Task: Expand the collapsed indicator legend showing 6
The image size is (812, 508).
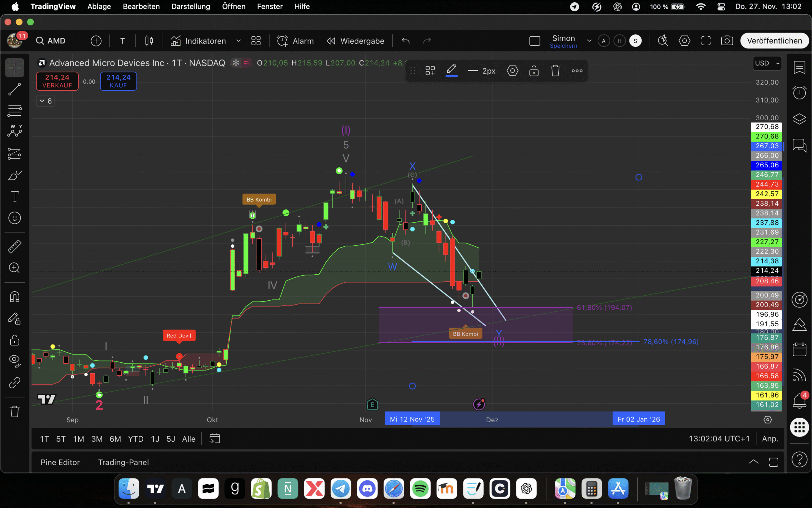Action: click(45, 101)
